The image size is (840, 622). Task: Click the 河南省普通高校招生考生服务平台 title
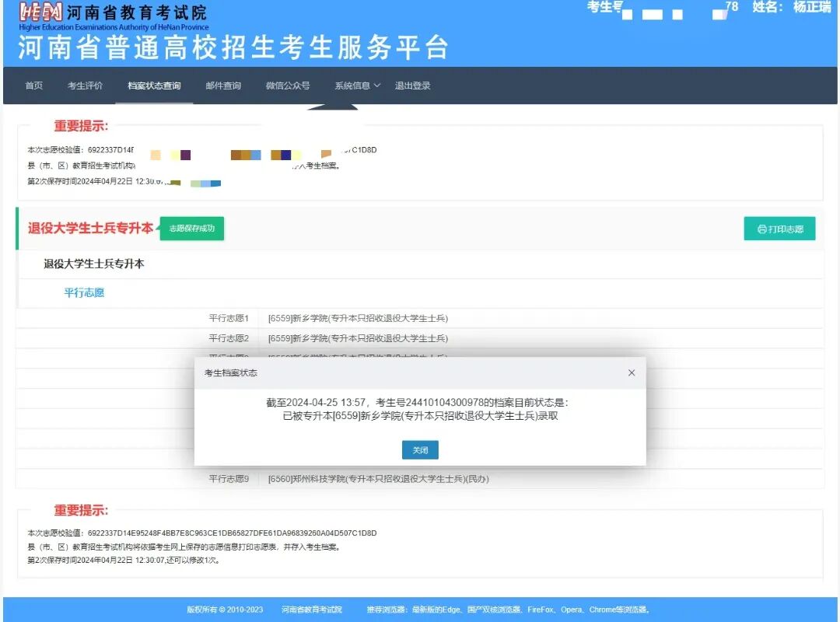coord(233,47)
